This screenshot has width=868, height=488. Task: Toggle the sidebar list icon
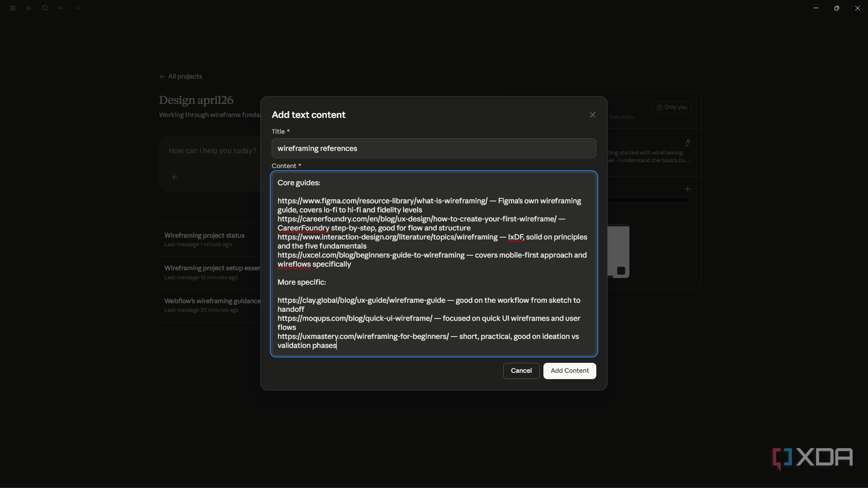click(29, 8)
